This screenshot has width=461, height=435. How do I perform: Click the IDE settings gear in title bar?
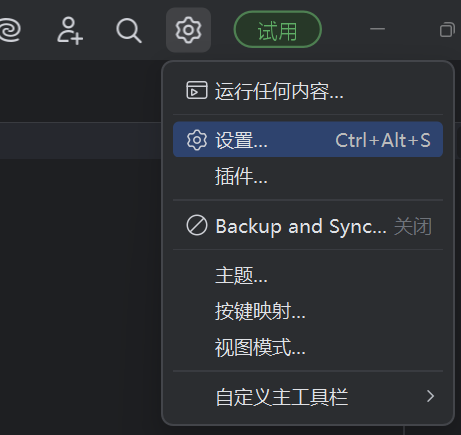[x=188, y=30]
